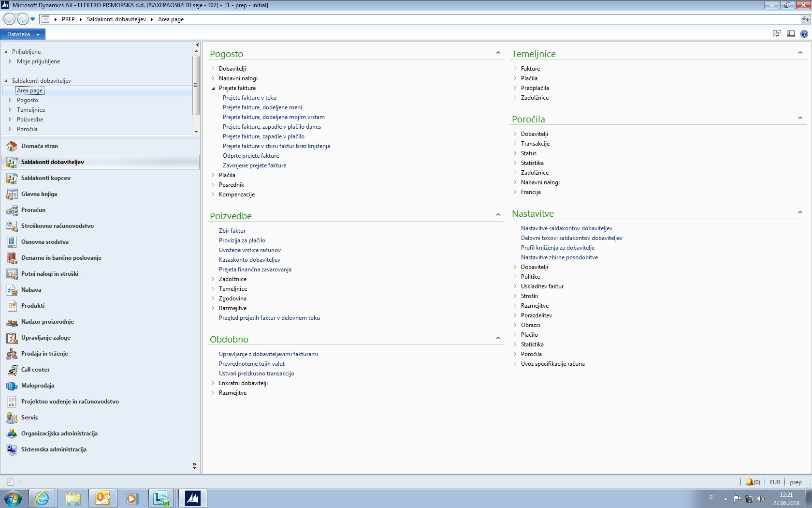This screenshot has width=812, height=508.
Task: Open Prodaja in trženje module icon
Action: [12, 354]
